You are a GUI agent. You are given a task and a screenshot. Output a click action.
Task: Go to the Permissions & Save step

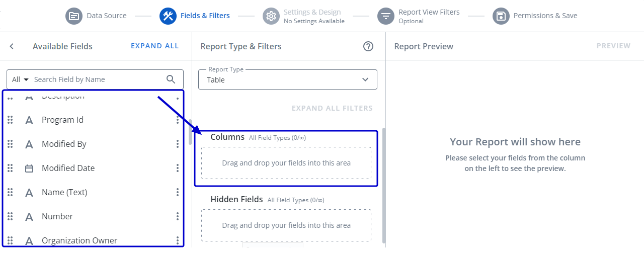pos(545,16)
